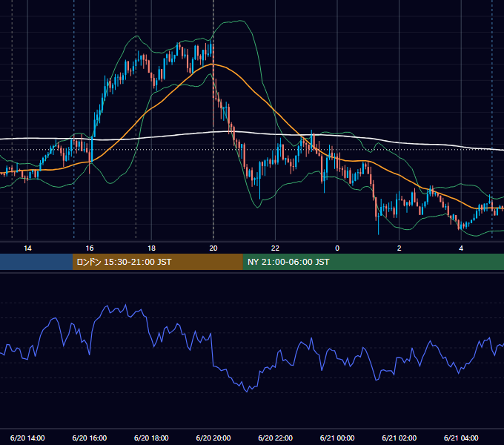
Task: Click the 6/21 00:00 time label
Action: [x=337, y=438]
